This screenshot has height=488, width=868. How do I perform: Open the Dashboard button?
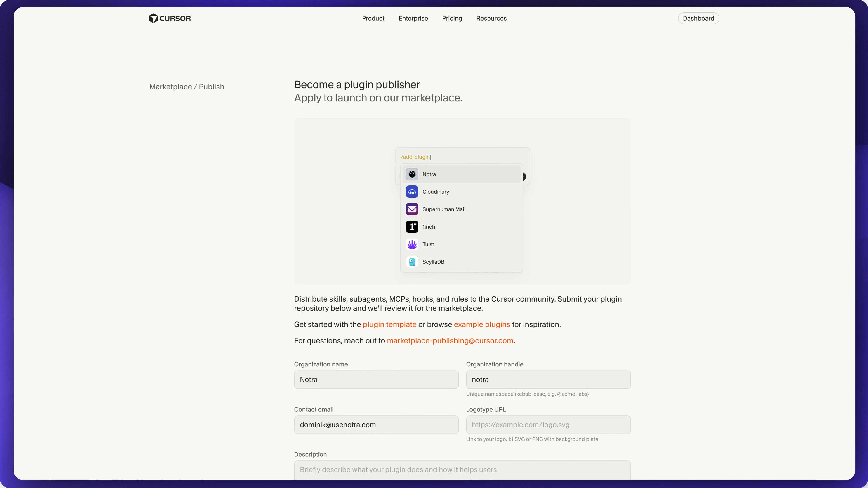coord(698,18)
